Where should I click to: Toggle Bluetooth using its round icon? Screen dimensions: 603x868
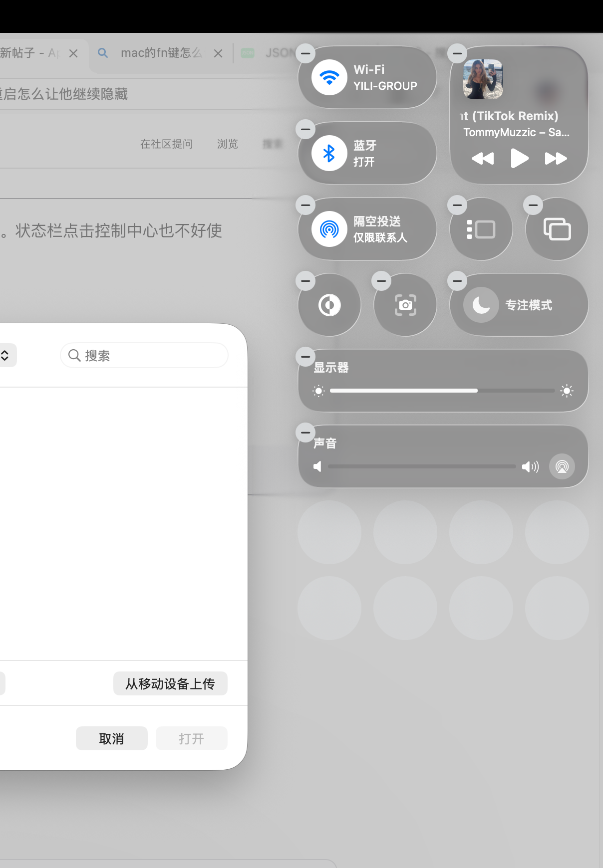point(329,153)
